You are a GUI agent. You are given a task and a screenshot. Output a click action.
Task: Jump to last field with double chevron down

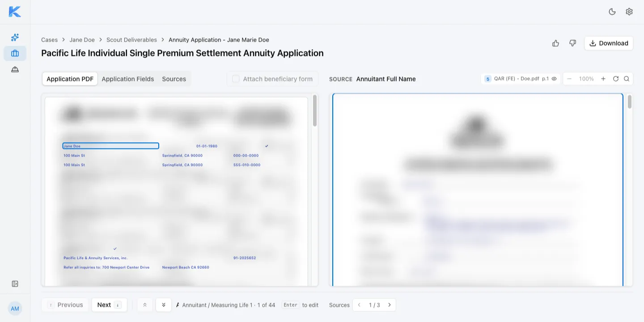click(164, 305)
